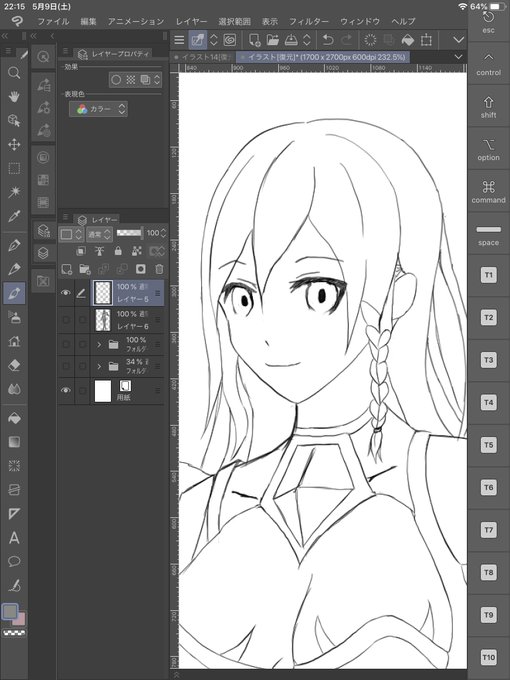Select the Hand move tool
510x680 pixels.
[14, 96]
